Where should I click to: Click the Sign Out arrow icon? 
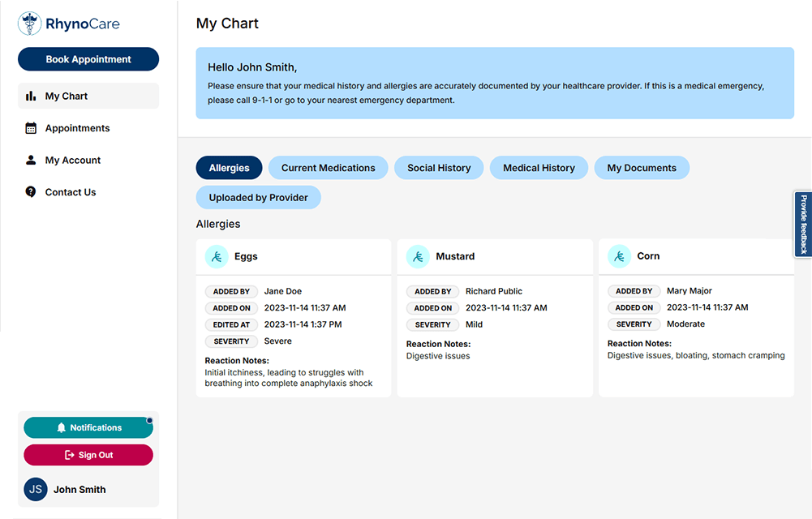70,455
